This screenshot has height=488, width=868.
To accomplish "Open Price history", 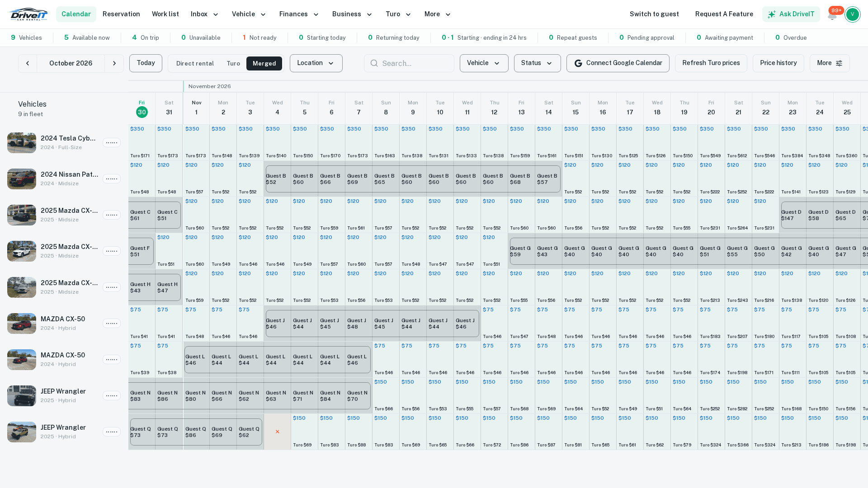I will click(778, 63).
